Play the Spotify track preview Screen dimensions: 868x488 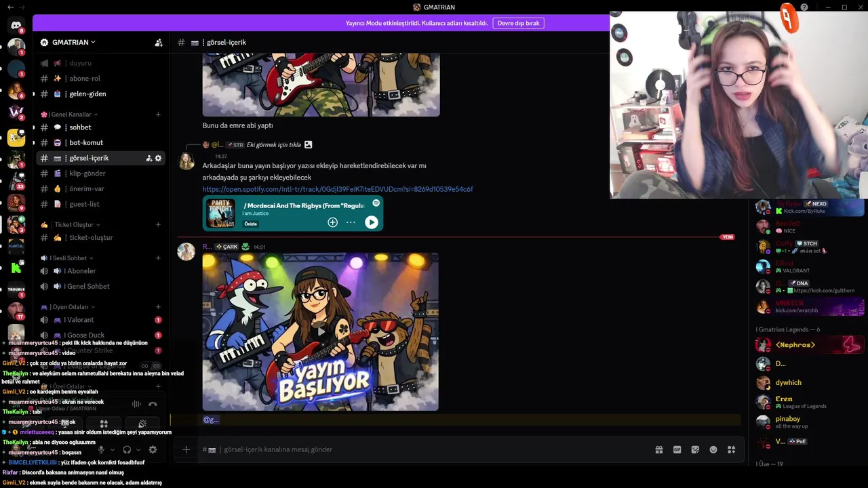tap(371, 222)
